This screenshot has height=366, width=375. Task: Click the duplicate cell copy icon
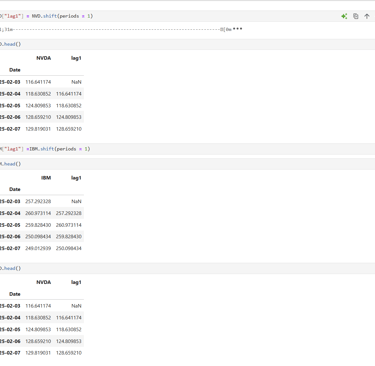tap(356, 16)
